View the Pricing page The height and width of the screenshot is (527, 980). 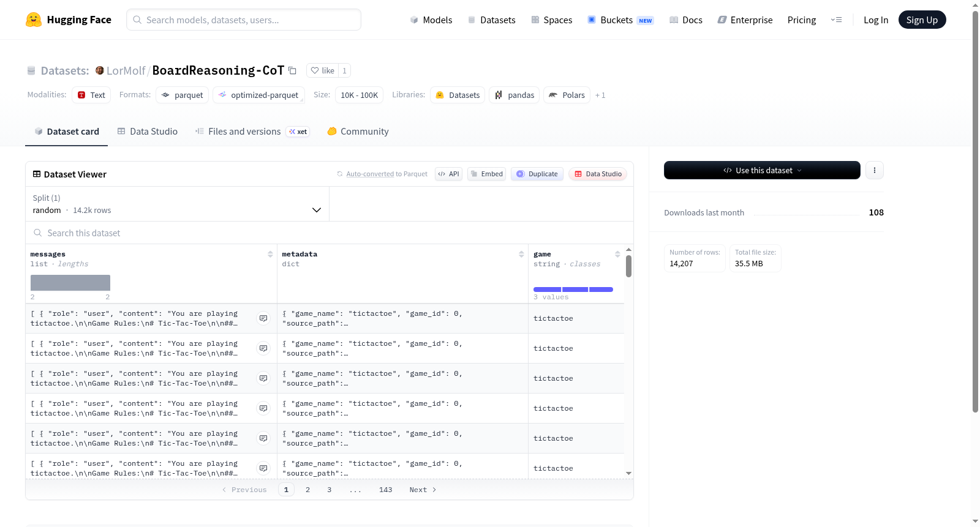[x=802, y=20]
